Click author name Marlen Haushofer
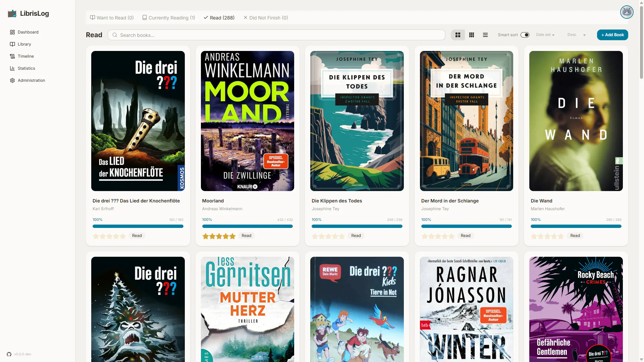644x362 pixels. pos(548,209)
